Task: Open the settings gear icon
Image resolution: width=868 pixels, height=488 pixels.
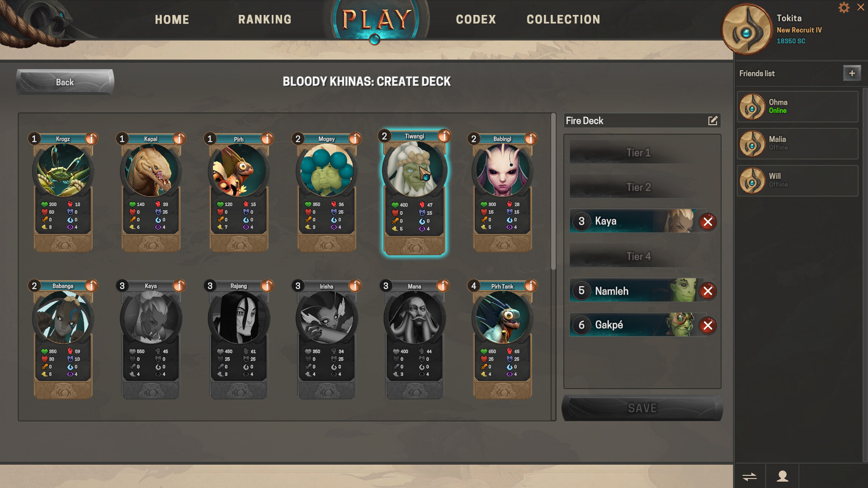Action: (844, 8)
